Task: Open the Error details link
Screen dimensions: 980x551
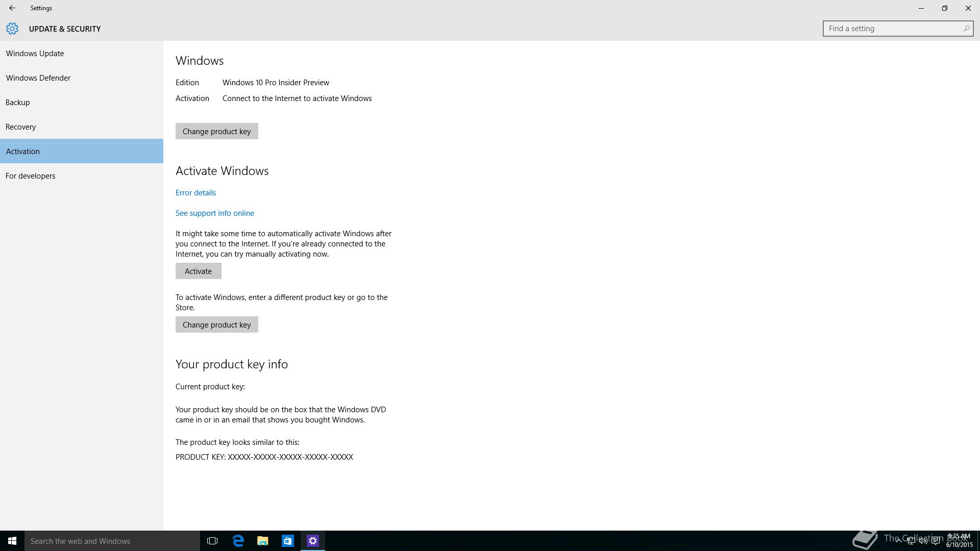Action: click(x=195, y=193)
